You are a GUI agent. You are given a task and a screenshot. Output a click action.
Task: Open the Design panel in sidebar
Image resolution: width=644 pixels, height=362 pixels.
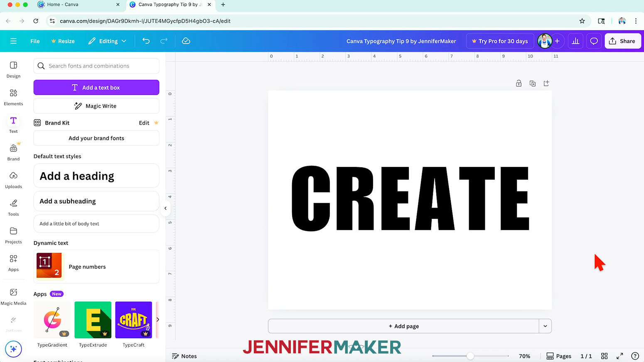pyautogui.click(x=13, y=69)
